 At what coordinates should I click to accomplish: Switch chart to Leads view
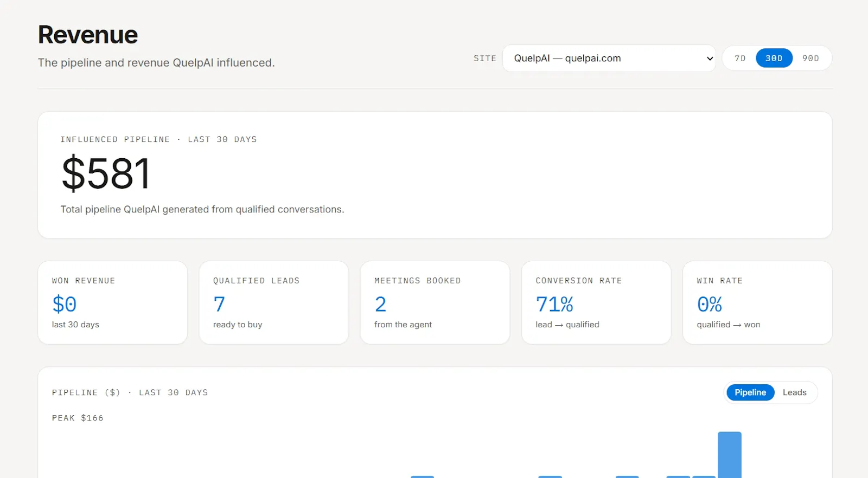click(x=794, y=392)
